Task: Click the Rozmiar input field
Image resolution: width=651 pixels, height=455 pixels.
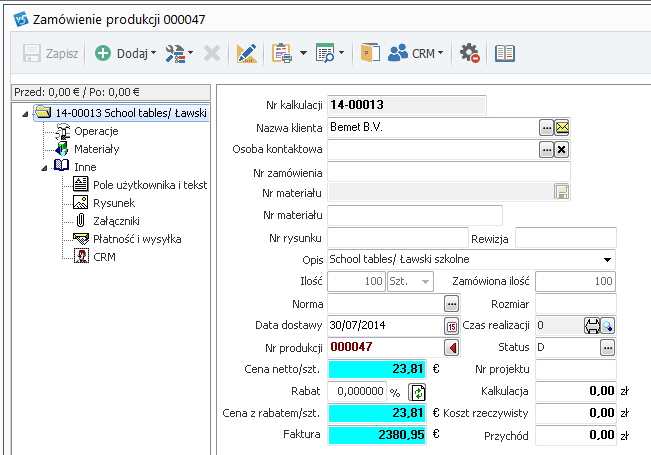Action: (x=575, y=304)
